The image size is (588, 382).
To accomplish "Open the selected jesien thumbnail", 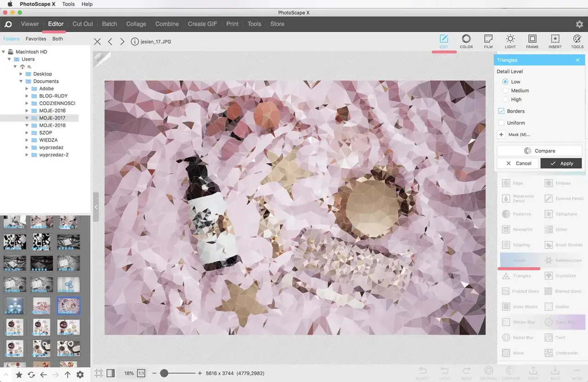I will [x=68, y=306].
